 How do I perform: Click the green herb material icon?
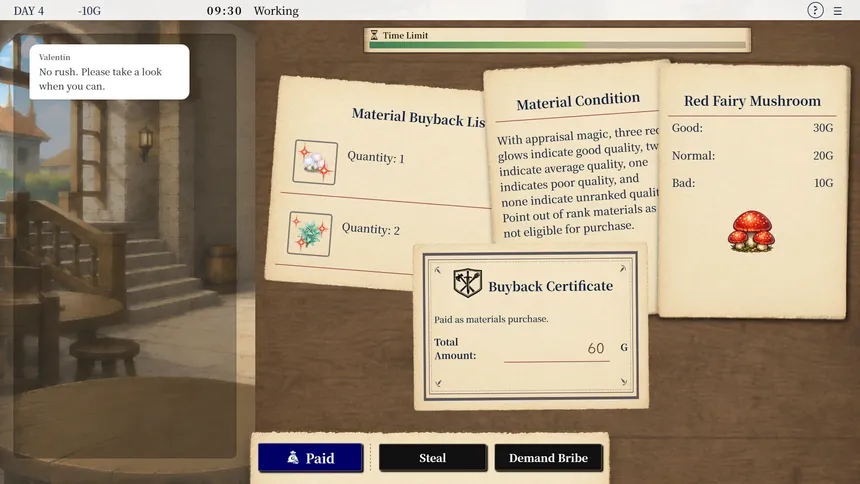[309, 234]
